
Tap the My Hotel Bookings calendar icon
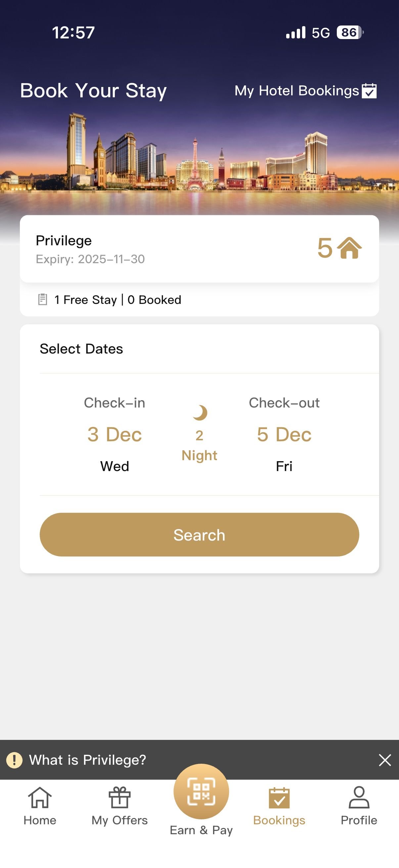pyautogui.click(x=369, y=91)
